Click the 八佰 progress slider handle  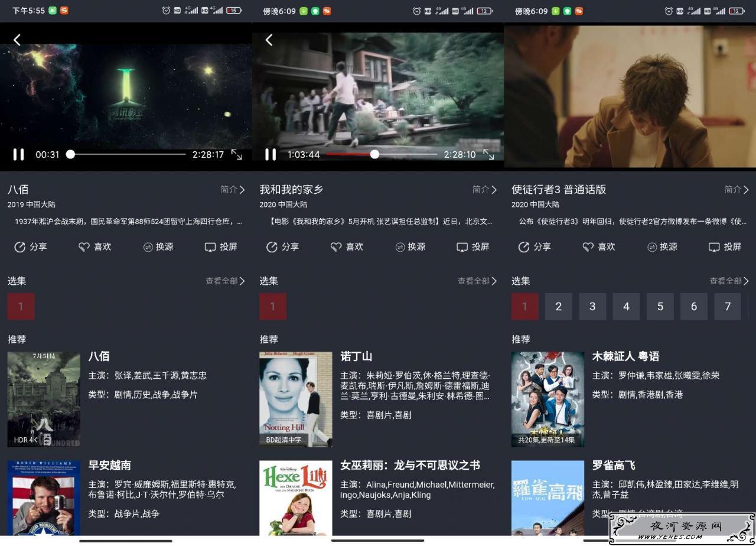coord(70,154)
